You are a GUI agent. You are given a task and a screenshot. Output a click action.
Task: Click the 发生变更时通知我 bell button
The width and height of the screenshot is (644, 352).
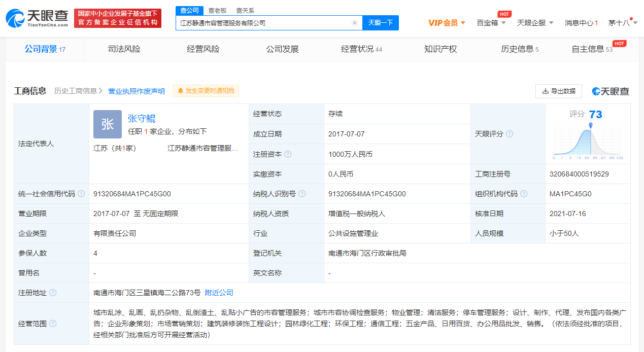(x=206, y=91)
